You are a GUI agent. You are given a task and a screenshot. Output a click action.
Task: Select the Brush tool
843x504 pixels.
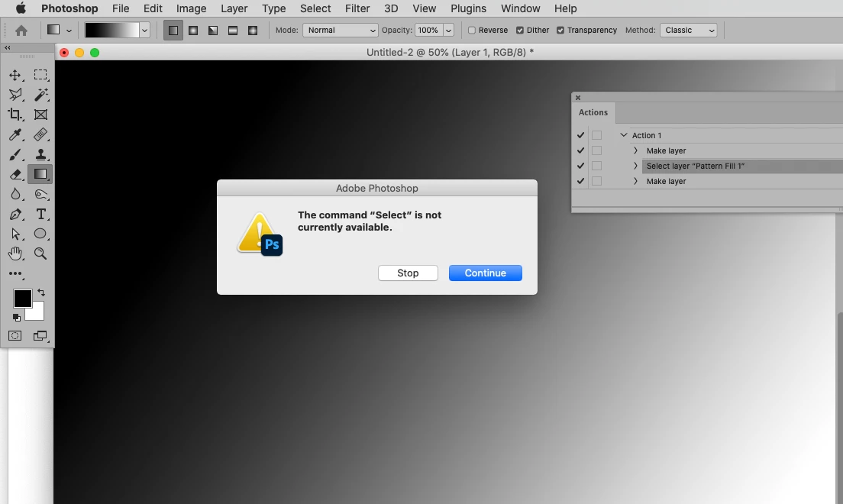[x=15, y=154]
